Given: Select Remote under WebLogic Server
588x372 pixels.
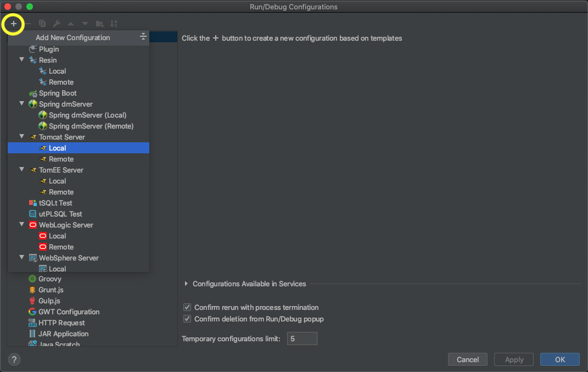Looking at the screenshot, I should (x=79, y=247).
